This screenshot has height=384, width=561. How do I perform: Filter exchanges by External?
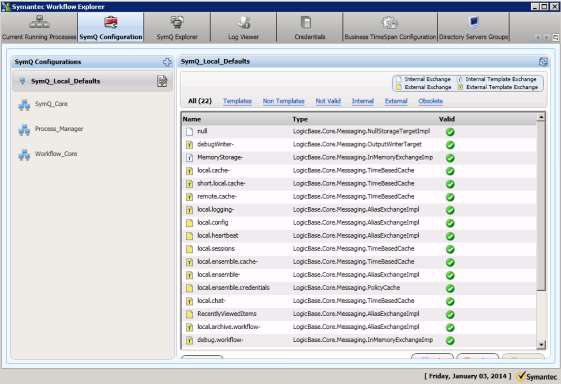396,101
